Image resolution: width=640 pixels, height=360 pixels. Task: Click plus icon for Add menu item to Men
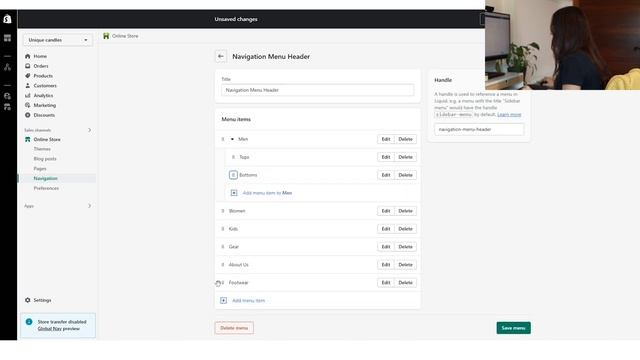(x=234, y=193)
